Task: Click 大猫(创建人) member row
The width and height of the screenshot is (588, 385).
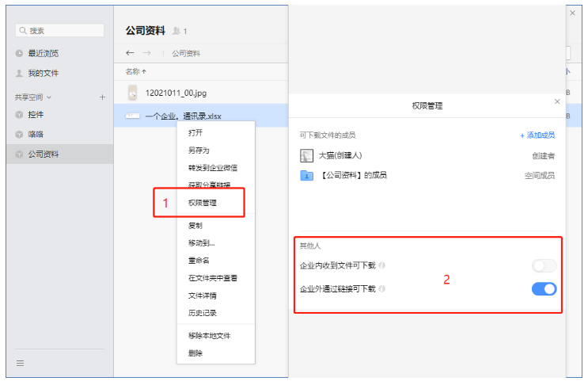Action: (x=427, y=155)
